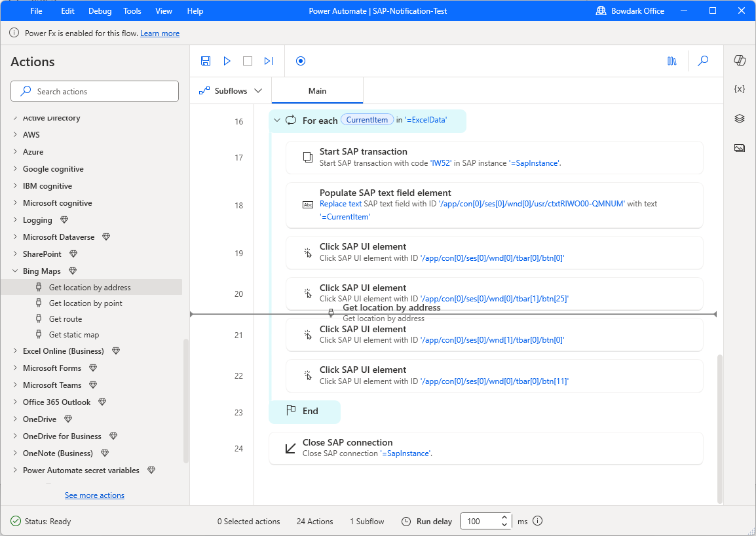Click the See more actions link
Screen dimensions: 756x536
click(x=94, y=495)
